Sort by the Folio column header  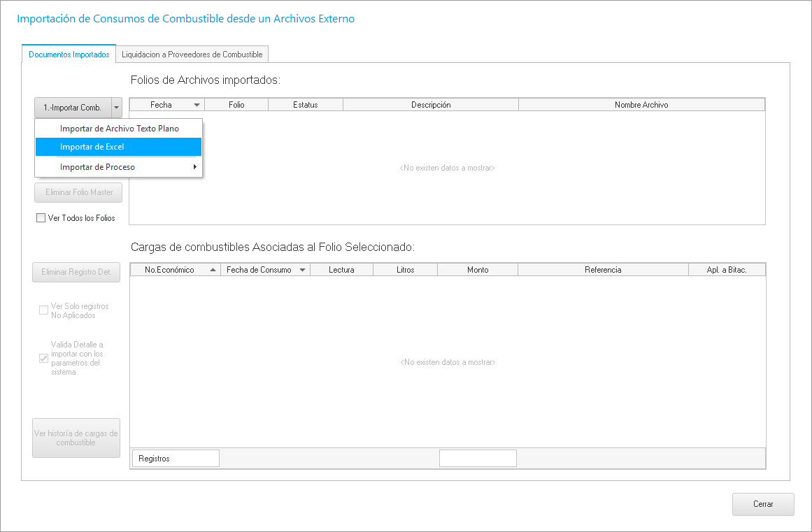(x=236, y=105)
